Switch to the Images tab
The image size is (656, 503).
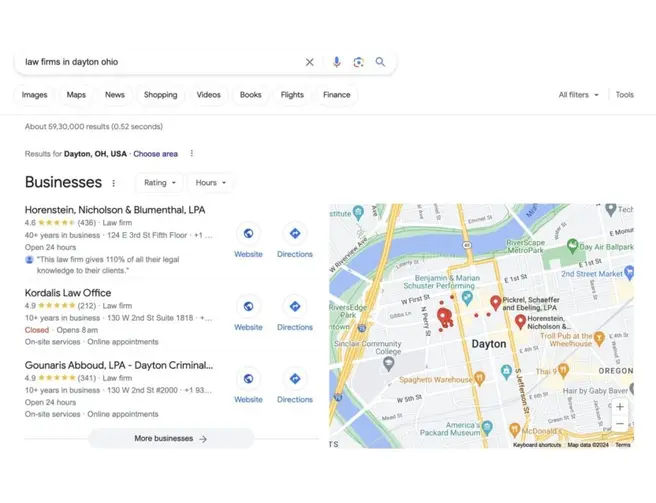coord(34,95)
